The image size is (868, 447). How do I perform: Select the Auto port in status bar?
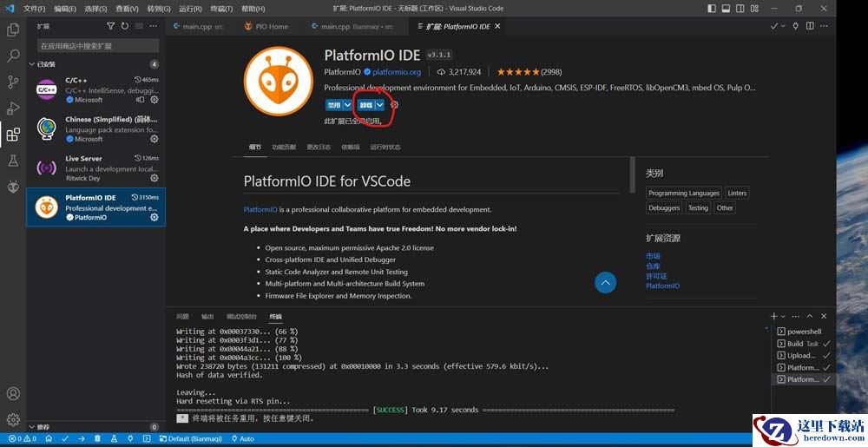243,438
